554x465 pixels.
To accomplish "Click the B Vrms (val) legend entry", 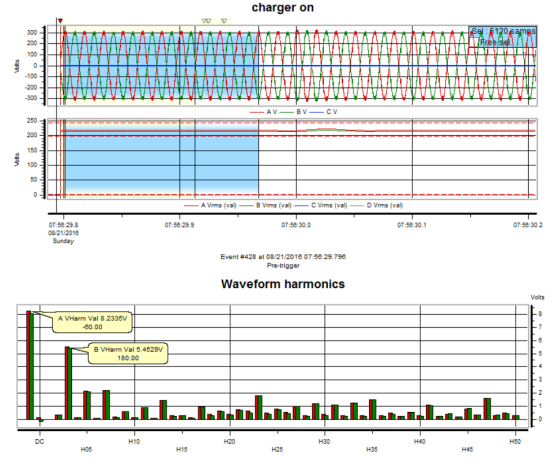I will point(266,205).
